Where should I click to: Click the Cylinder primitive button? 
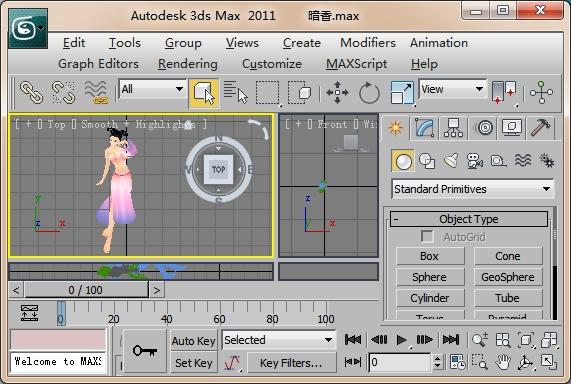tap(430, 298)
